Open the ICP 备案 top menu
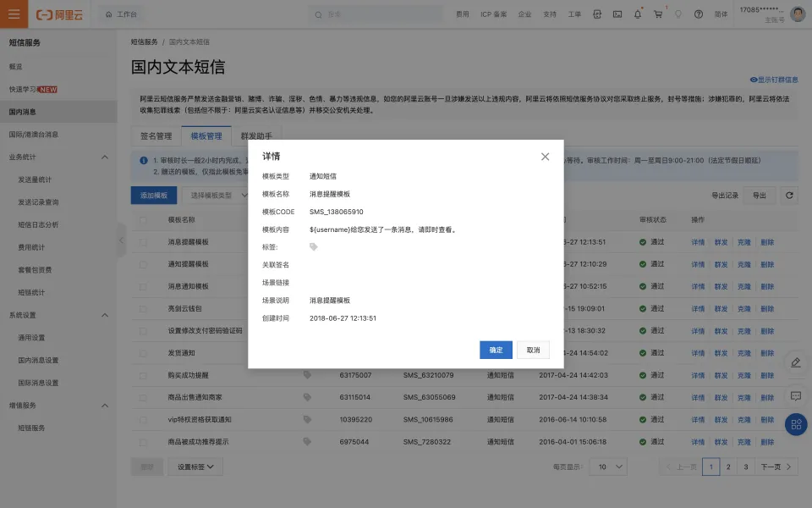The width and height of the screenshot is (812, 508). (493, 14)
